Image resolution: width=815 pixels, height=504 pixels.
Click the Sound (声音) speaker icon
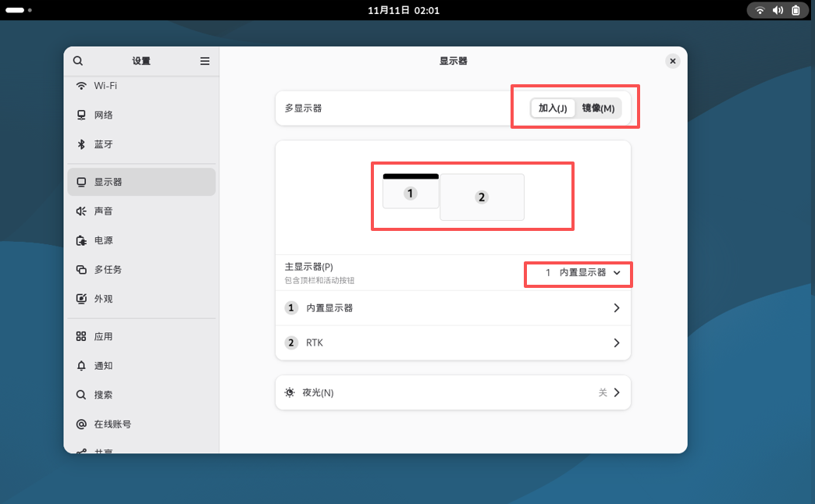pyautogui.click(x=81, y=211)
